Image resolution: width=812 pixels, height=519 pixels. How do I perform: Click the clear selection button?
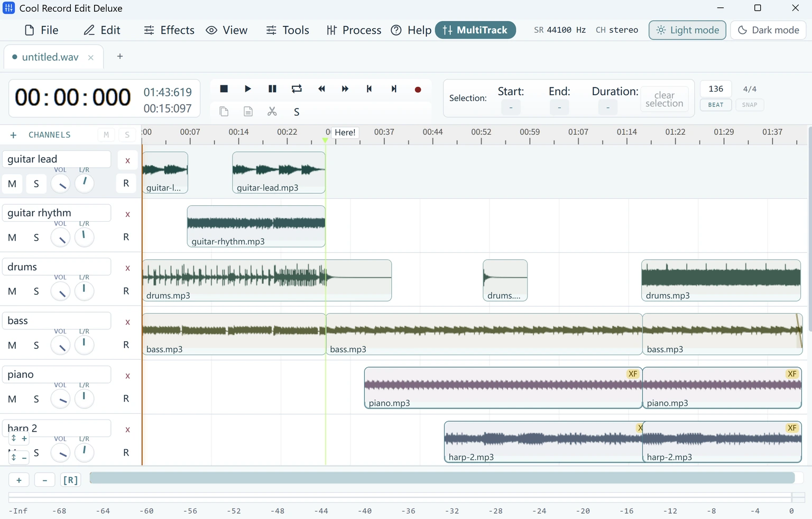click(x=665, y=99)
